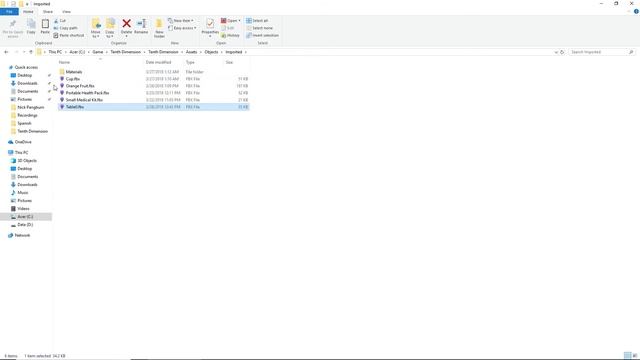
Task: Switch to Large icons view in the status bar
Action: pos(635,356)
